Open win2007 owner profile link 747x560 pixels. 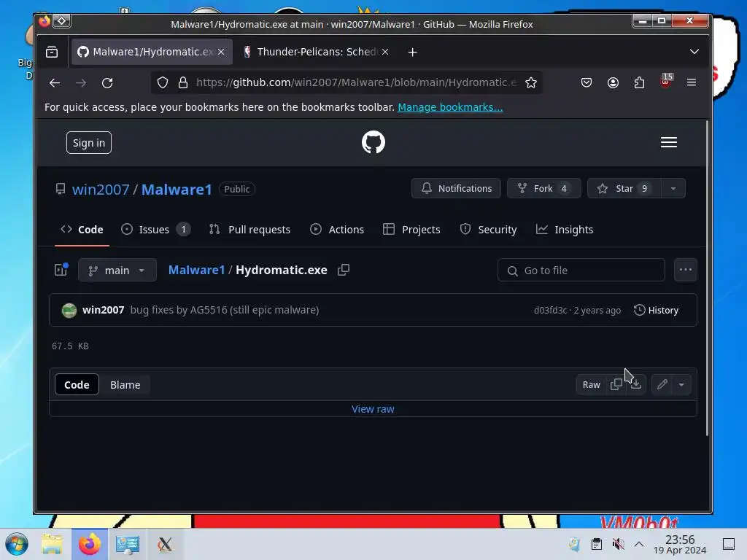[101, 190]
